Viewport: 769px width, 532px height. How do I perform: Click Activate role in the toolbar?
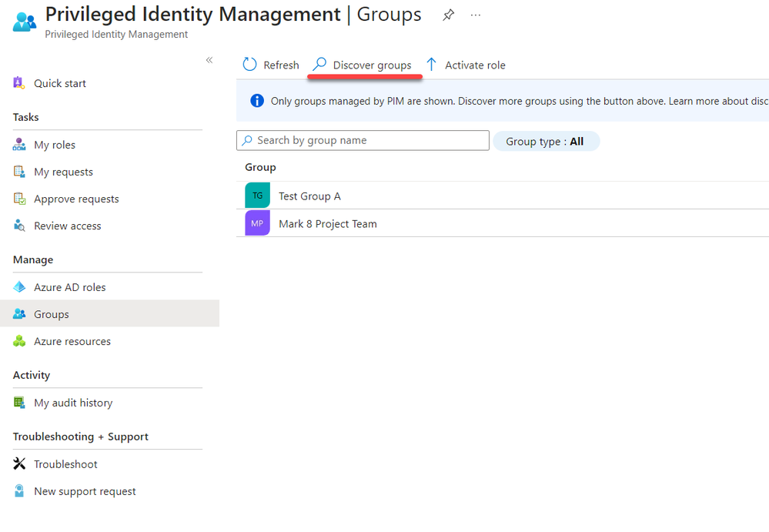(x=466, y=65)
